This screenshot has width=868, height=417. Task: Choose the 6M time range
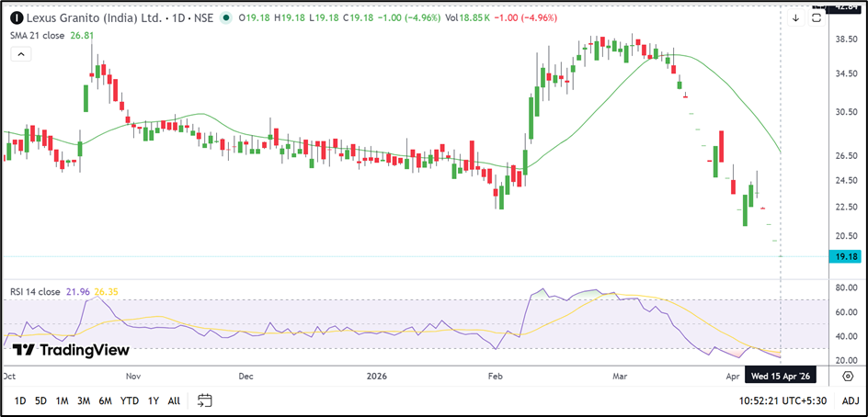click(106, 400)
